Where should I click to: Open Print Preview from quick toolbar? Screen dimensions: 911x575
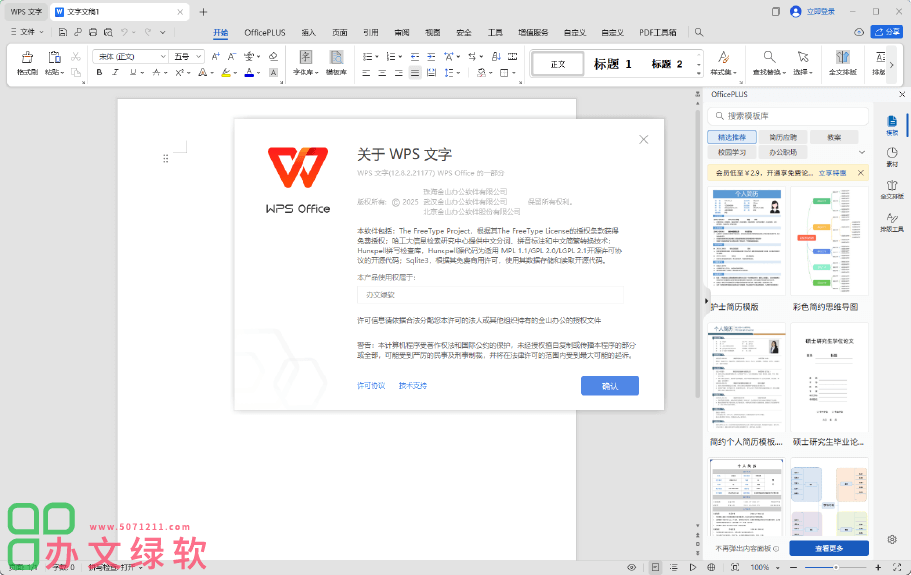(108, 33)
